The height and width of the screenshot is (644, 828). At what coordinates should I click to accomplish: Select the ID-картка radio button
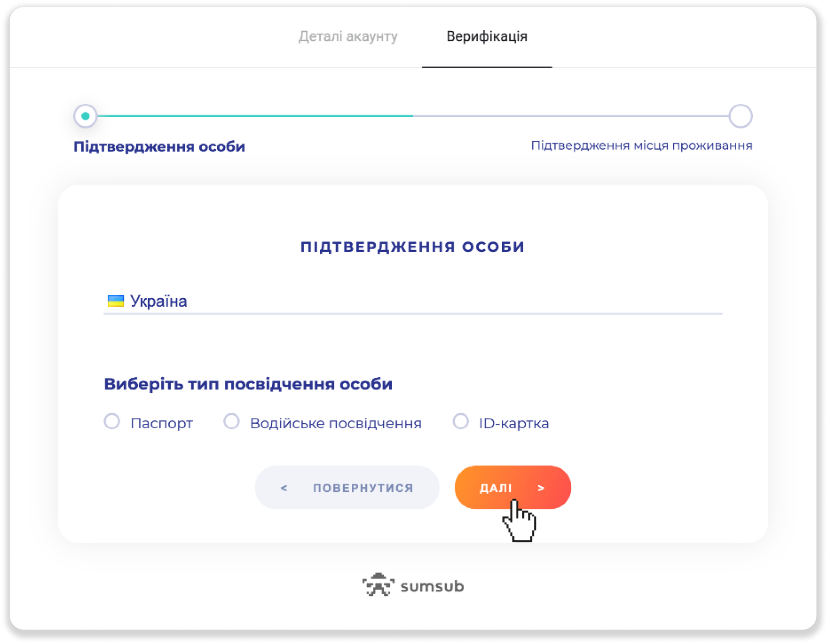[x=460, y=422]
